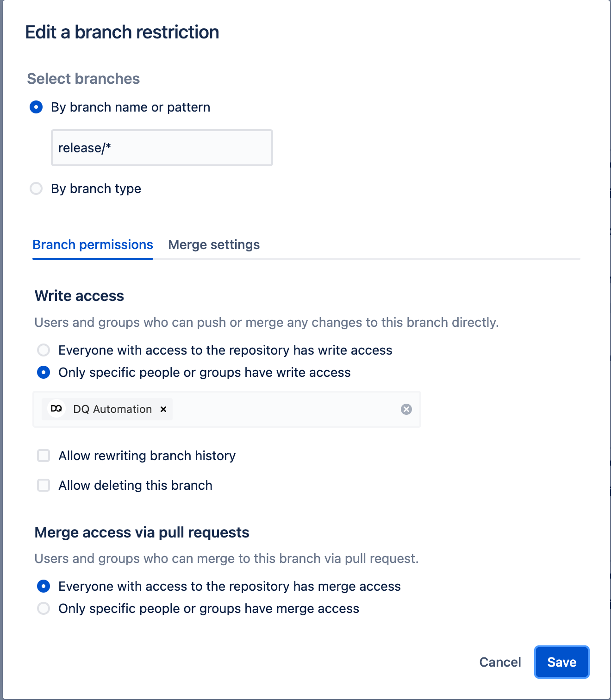Save the branch restriction
This screenshot has height=700, width=611.
pyautogui.click(x=561, y=662)
